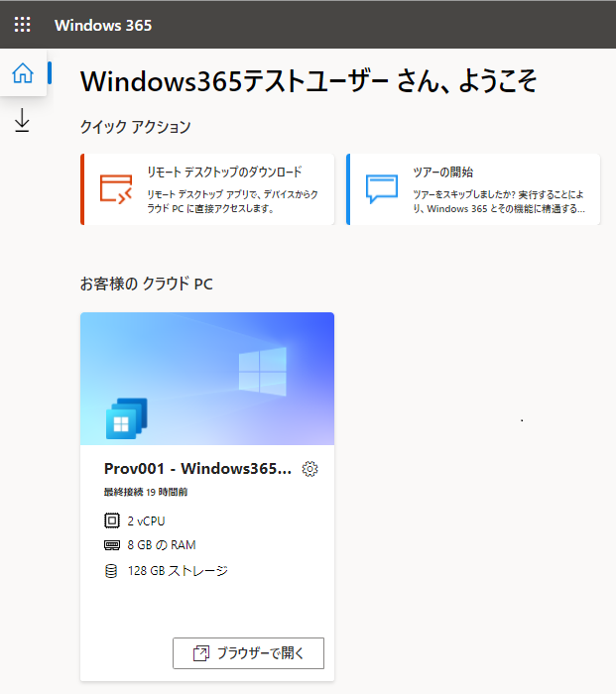This screenshot has width=616, height=694.
Task: Click the RAM memory icon
Action: click(x=112, y=545)
